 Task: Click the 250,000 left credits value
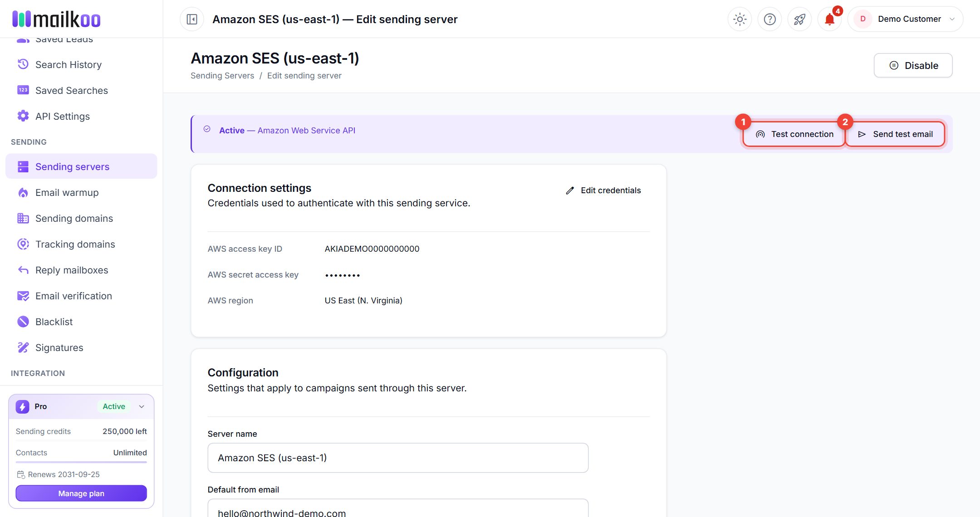point(125,431)
